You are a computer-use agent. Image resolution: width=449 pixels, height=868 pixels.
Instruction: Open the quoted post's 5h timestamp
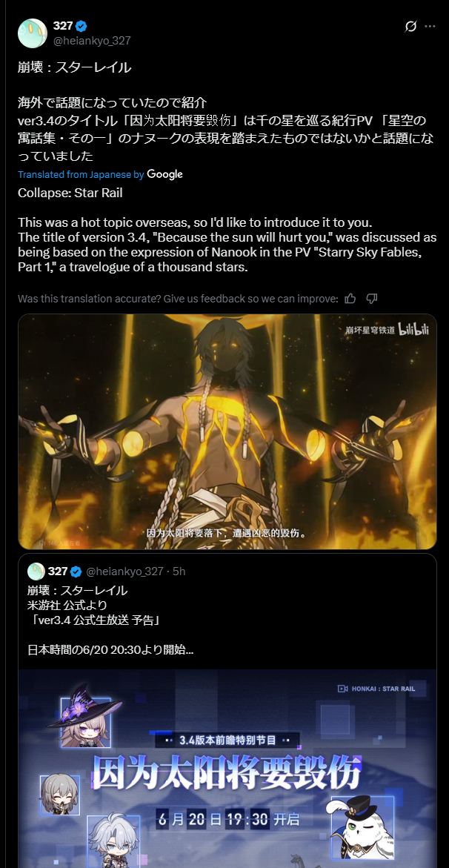point(179,572)
